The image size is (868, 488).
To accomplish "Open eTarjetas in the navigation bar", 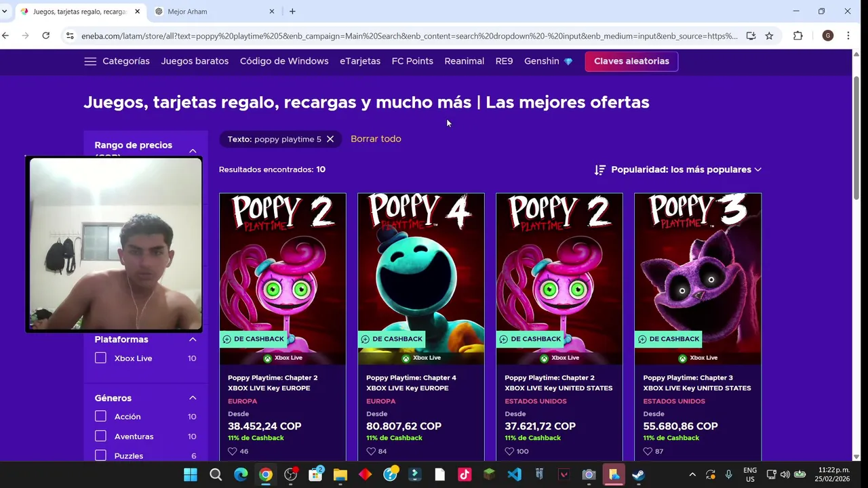I will click(x=360, y=61).
